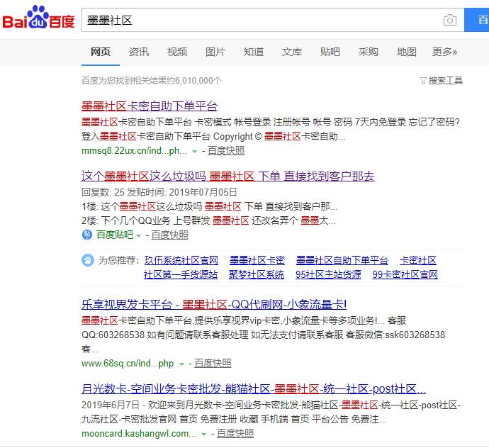This screenshot has height=448, width=489.
Task: Open result 月光数卡-空间业务卡密批发
Action: click(x=254, y=389)
